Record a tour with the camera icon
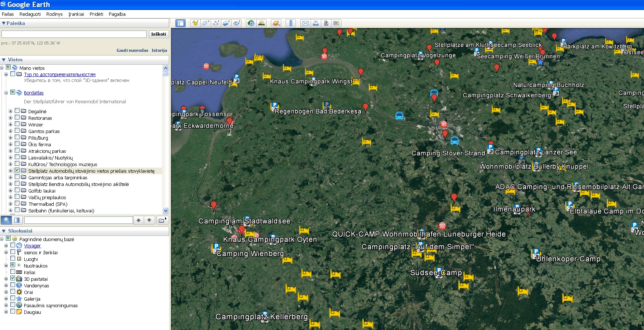This screenshot has width=644, height=330. click(x=237, y=23)
